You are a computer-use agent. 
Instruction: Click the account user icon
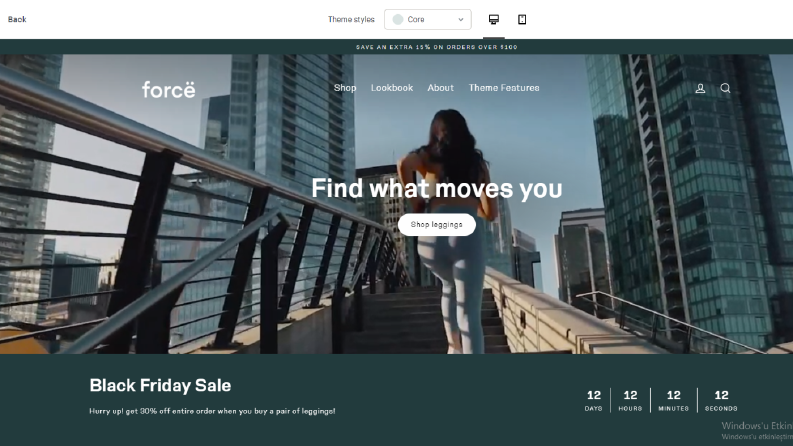pos(700,88)
